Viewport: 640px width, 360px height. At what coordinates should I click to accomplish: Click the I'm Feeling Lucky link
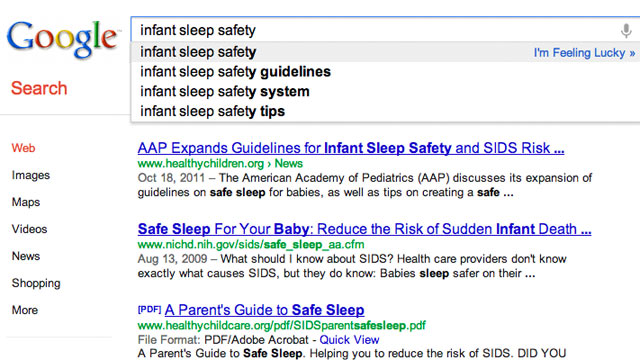click(x=584, y=53)
